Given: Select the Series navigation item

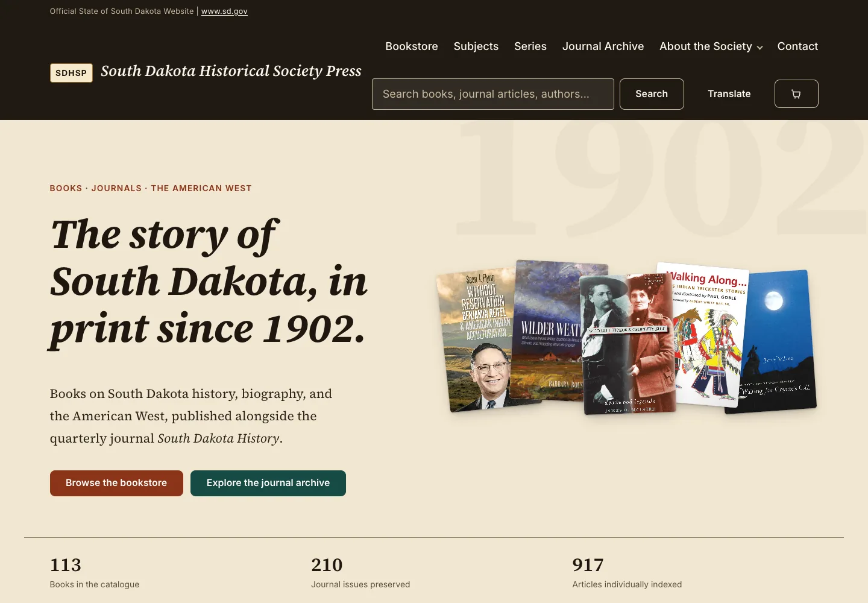Looking at the screenshot, I should click(530, 46).
